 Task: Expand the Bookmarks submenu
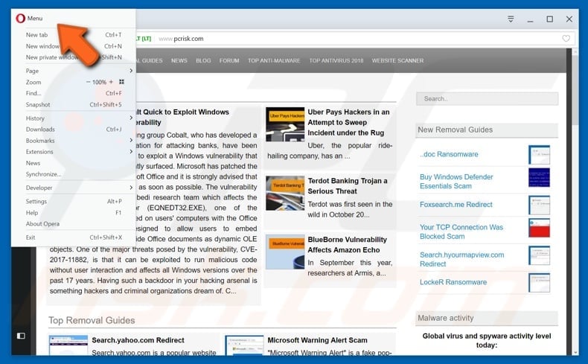pos(77,141)
